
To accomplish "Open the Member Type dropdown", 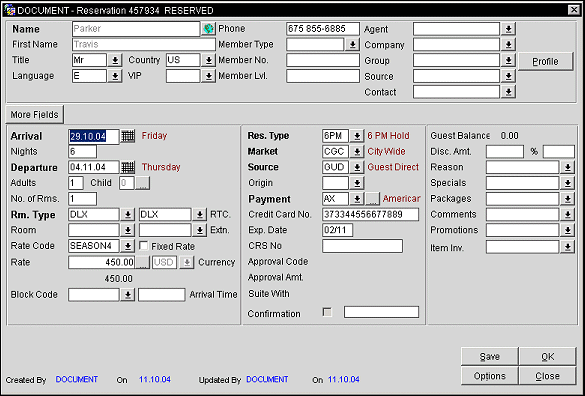I will point(352,45).
